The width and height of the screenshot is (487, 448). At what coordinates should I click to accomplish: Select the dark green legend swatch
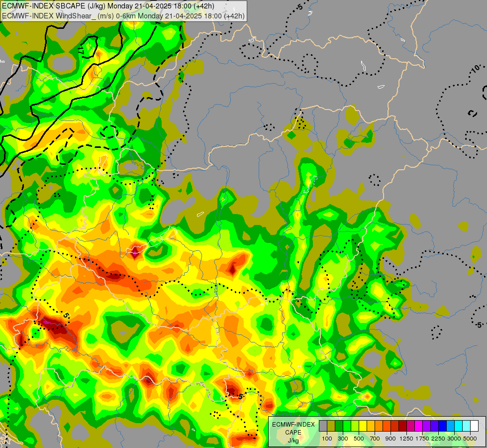pyautogui.click(x=339, y=426)
